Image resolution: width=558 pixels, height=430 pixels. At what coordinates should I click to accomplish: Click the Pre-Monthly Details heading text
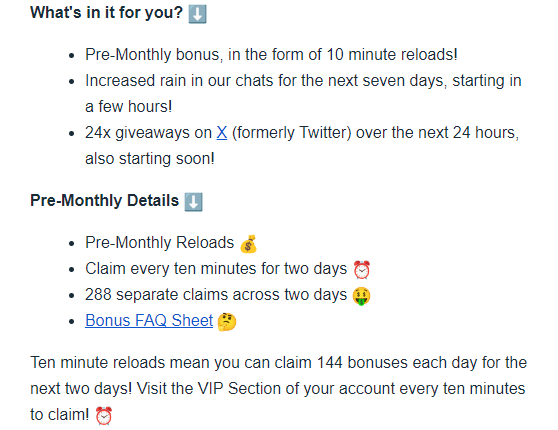104,200
